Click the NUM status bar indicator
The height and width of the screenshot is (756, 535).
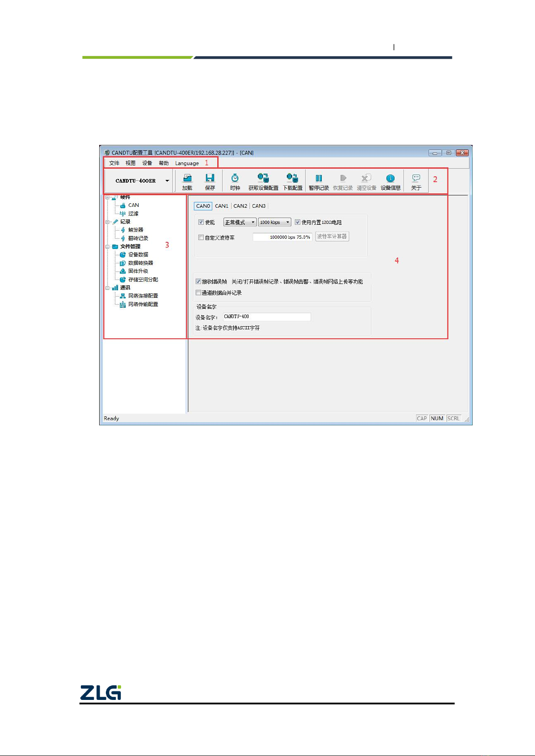437,418
